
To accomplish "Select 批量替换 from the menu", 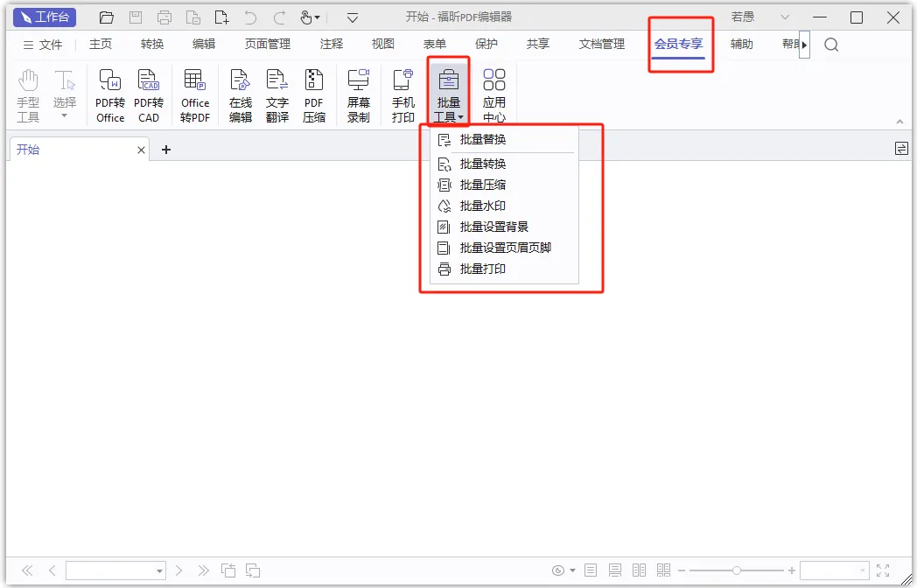I will pyautogui.click(x=483, y=139).
